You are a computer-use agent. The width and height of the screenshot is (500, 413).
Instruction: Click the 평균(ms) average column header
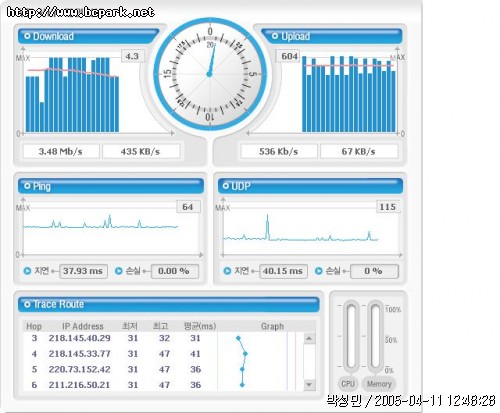(x=200, y=326)
